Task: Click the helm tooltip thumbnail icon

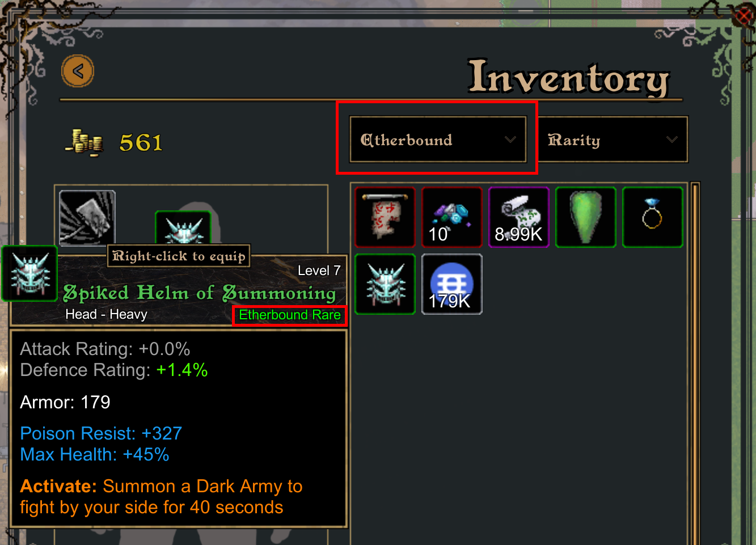Action: pos(29,274)
